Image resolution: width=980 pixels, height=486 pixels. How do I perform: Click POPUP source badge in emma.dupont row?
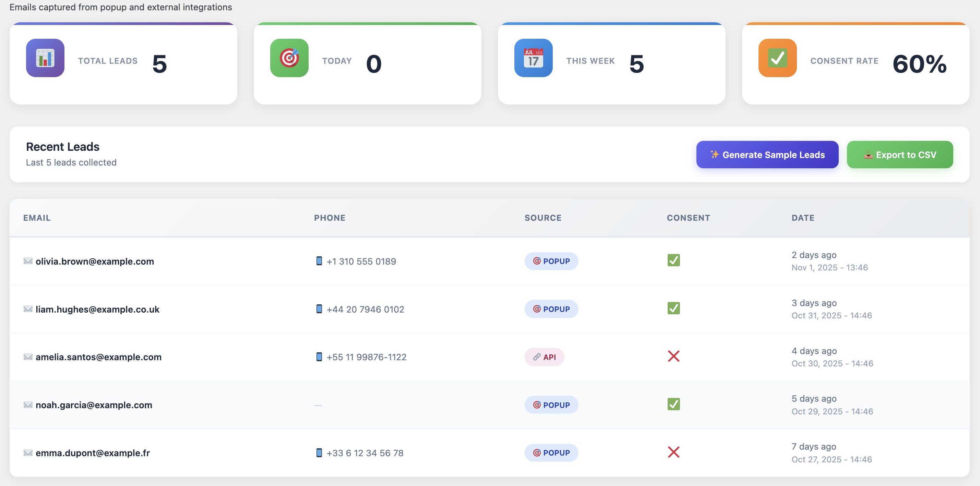point(551,453)
